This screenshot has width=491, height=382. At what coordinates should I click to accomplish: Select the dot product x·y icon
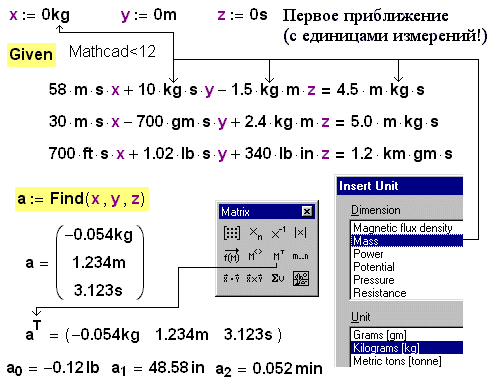point(232,278)
